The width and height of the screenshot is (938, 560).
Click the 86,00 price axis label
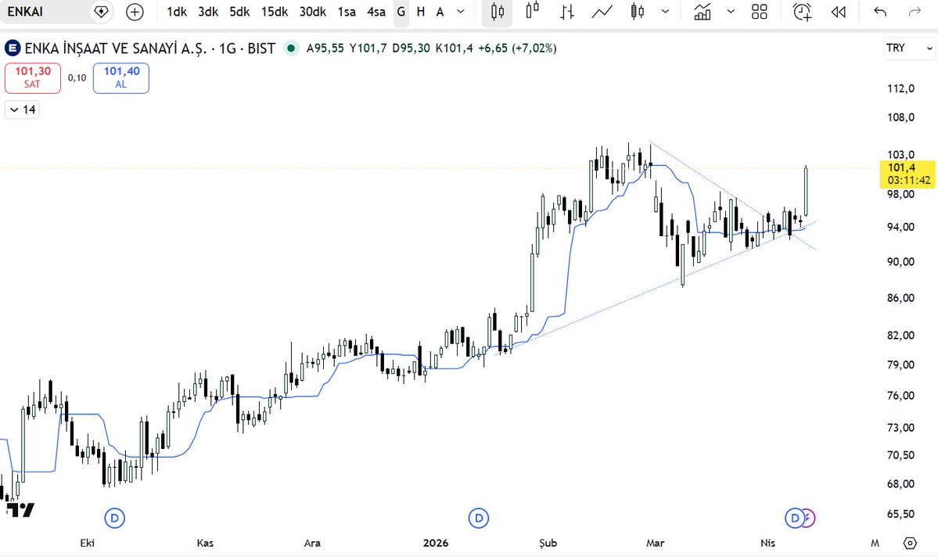pyautogui.click(x=900, y=298)
